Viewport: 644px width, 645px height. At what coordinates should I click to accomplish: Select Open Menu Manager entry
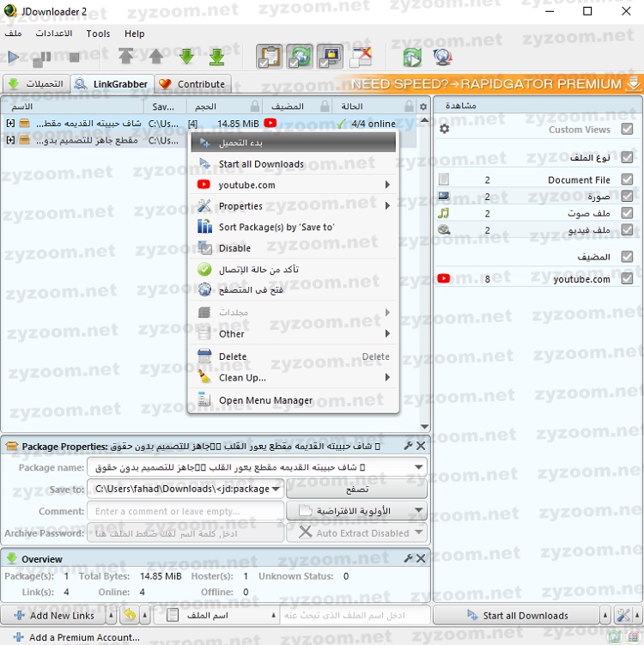[294, 400]
